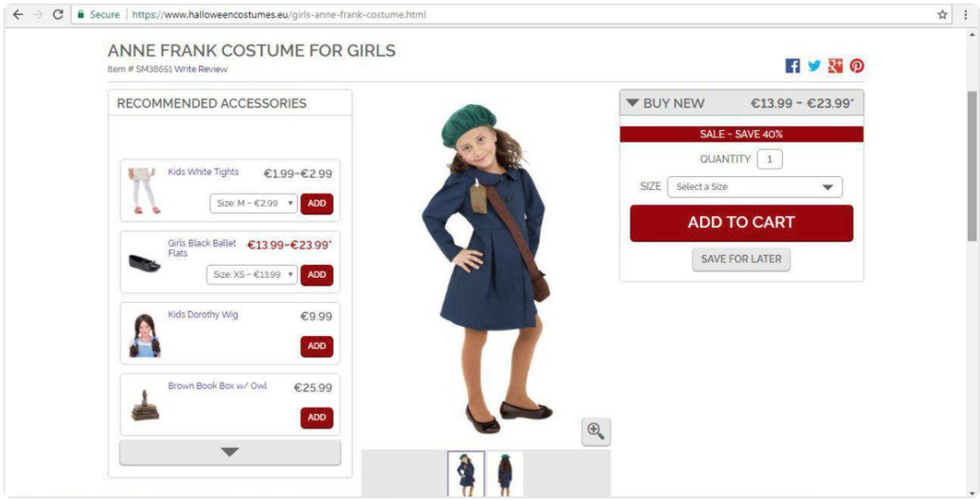
Task: Open the Select a Size dropdown
Action: [x=754, y=187]
